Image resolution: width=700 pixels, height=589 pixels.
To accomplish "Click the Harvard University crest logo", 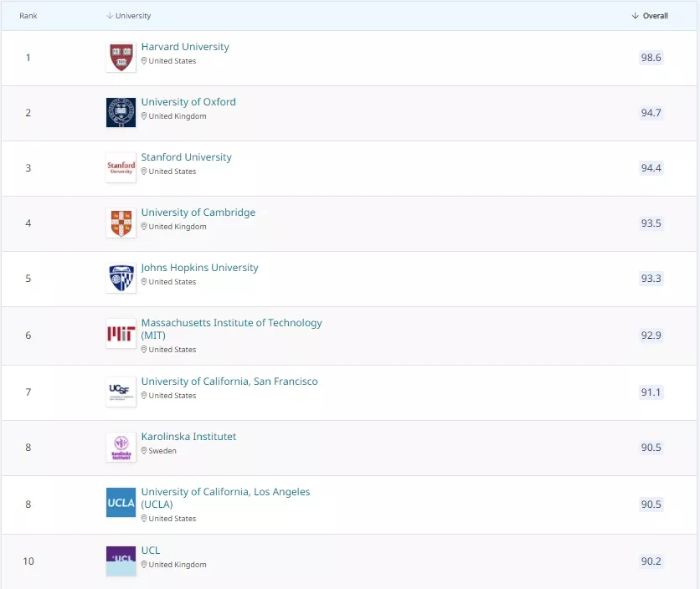I will tap(121, 58).
